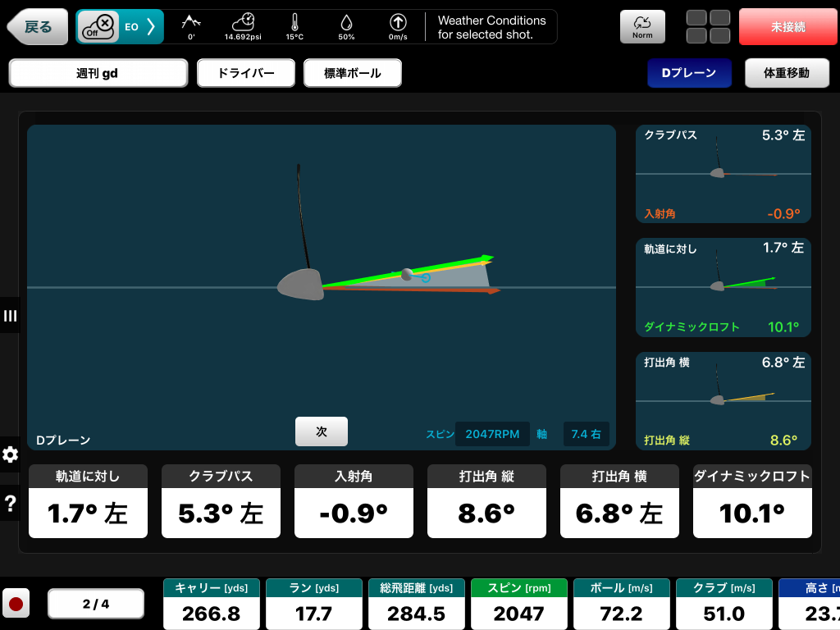
Task: Toggle the Norm normalization button
Action: [642, 27]
